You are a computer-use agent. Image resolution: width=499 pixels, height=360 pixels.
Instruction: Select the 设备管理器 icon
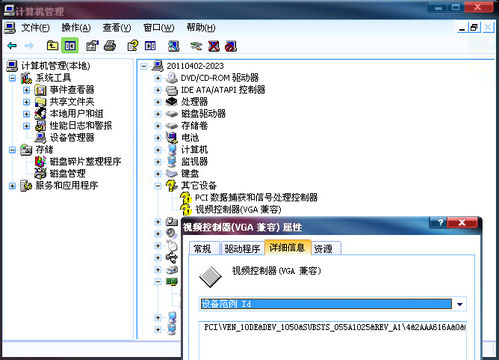point(40,138)
